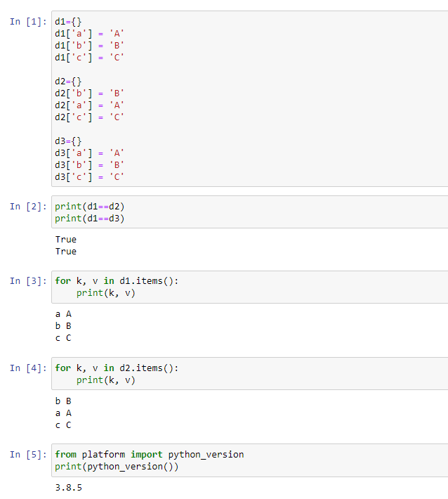Viewport: 448px width, 499px height.
Task: Click the print(python_version()) line
Action: (x=117, y=467)
